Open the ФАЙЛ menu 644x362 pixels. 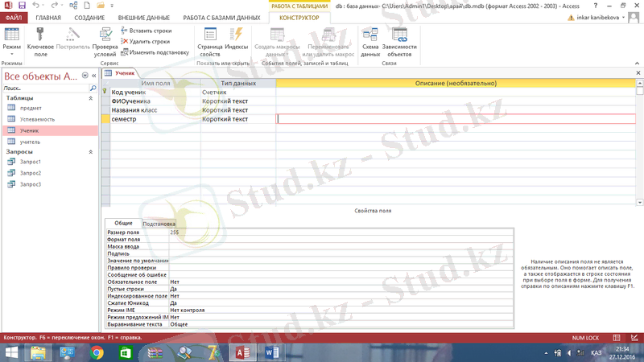coord(14,18)
